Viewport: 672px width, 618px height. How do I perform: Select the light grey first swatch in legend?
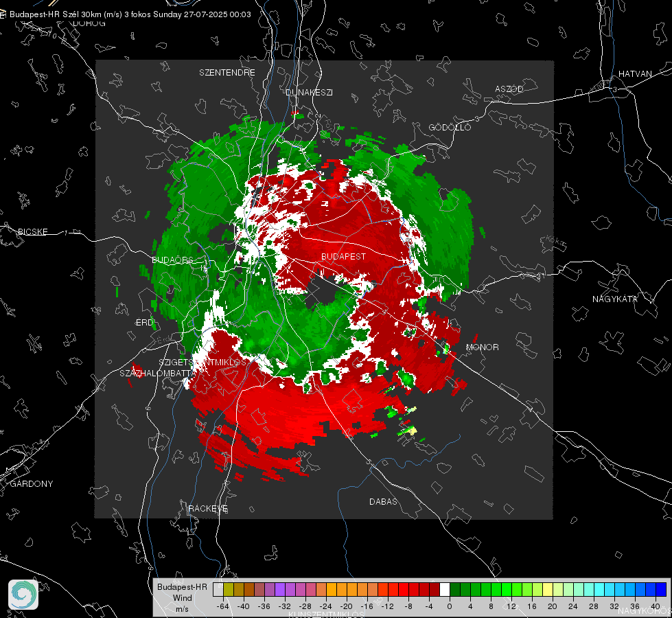point(218,589)
